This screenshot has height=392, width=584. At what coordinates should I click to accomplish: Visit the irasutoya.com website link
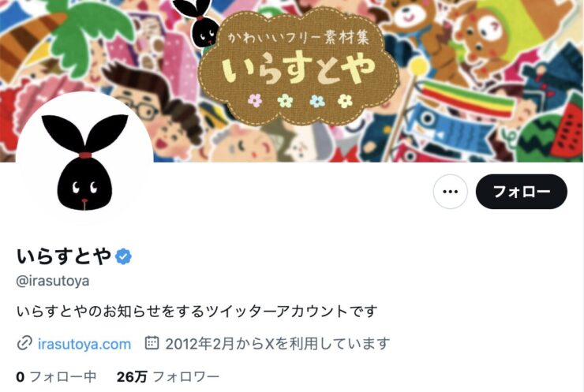(x=84, y=344)
